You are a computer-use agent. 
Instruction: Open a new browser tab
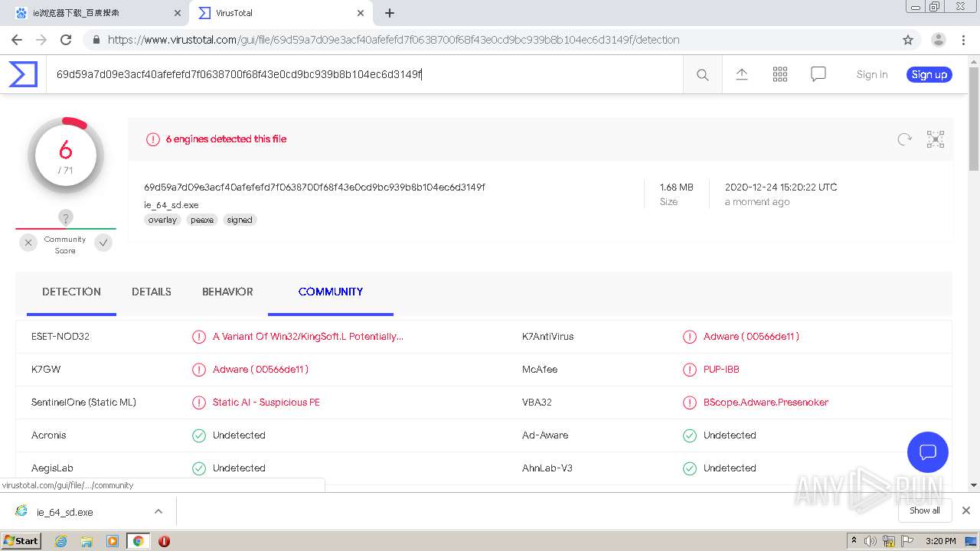point(390,13)
